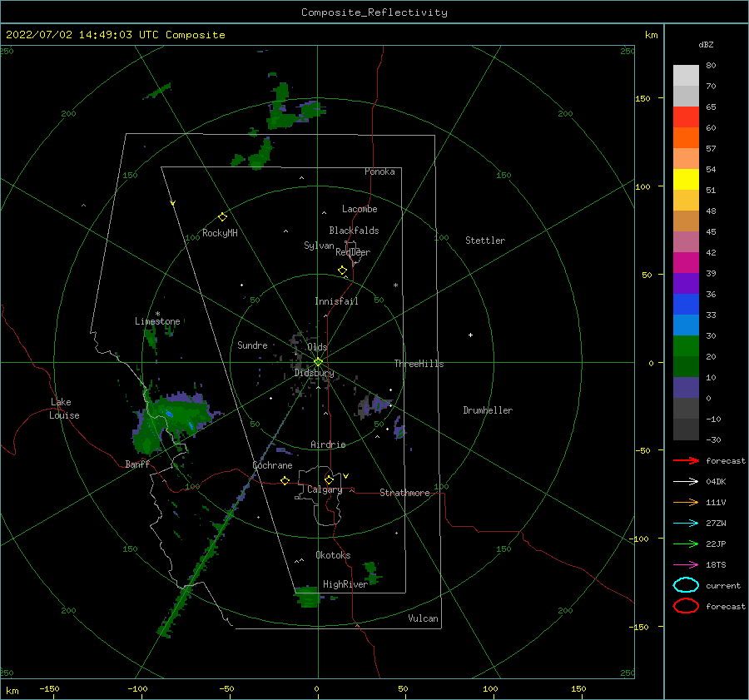Select the green 20-30 dBZ swatch
Image resolution: width=749 pixels, height=700 pixels.
[686, 346]
